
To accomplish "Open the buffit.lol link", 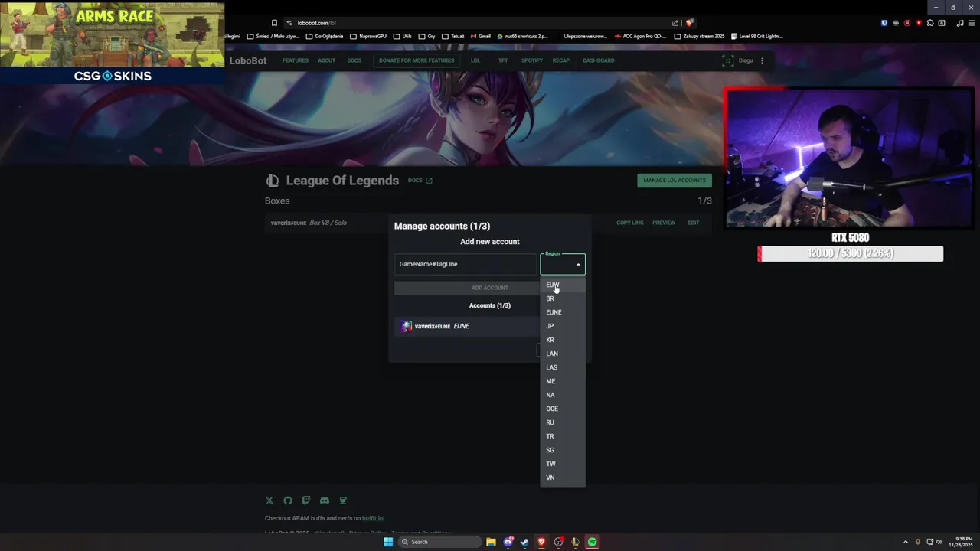I will pos(374,518).
